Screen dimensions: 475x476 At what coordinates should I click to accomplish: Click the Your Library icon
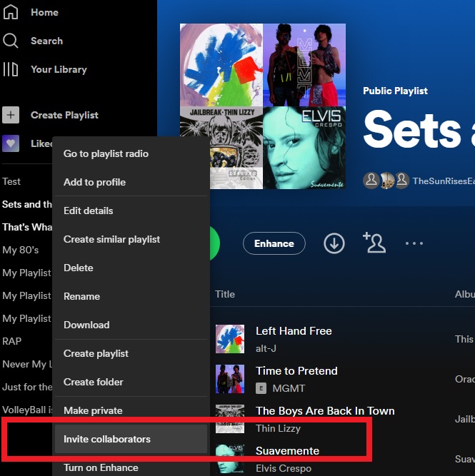tap(11, 69)
